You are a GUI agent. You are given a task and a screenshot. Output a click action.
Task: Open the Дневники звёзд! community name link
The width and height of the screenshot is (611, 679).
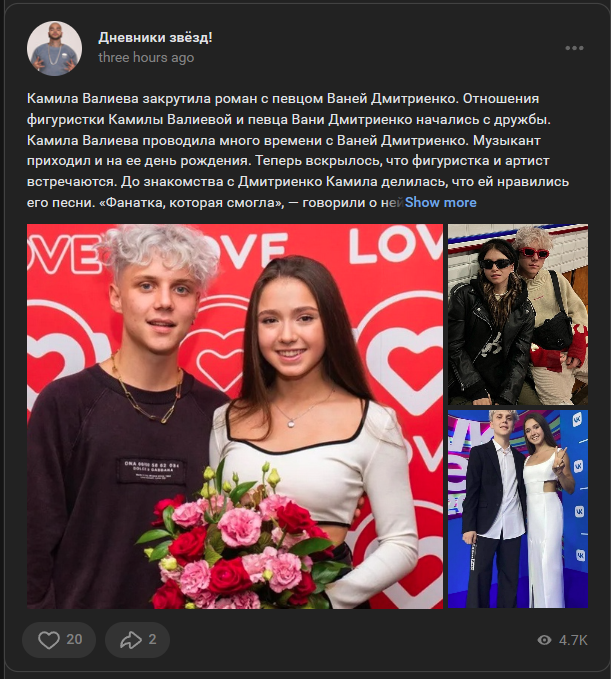(x=155, y=37)
